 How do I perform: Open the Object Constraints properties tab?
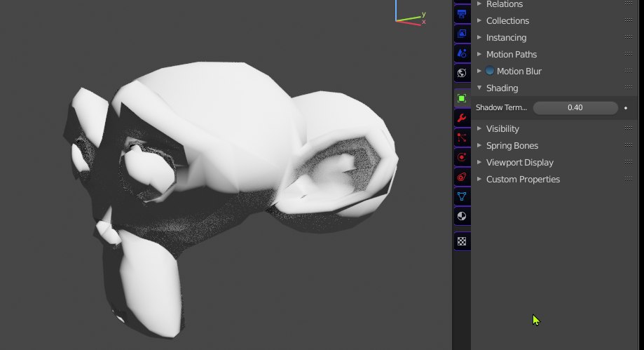coord(462,177)
